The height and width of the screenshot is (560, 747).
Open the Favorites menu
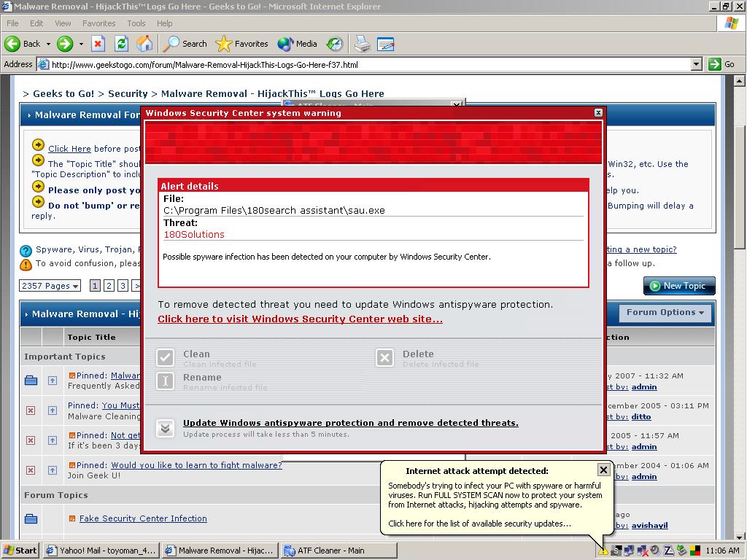[98, 23]
